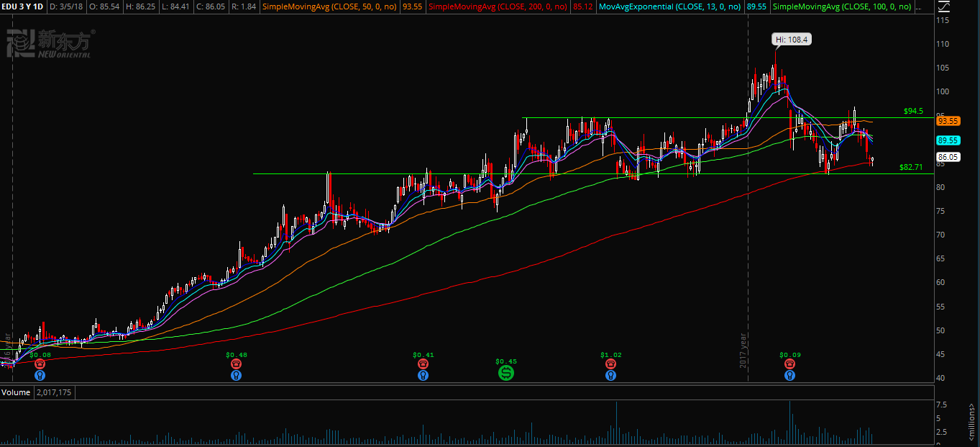980x447 pixels.
Task: Click the cyan 89.55 price axis bubble
Action: [948, 140]
